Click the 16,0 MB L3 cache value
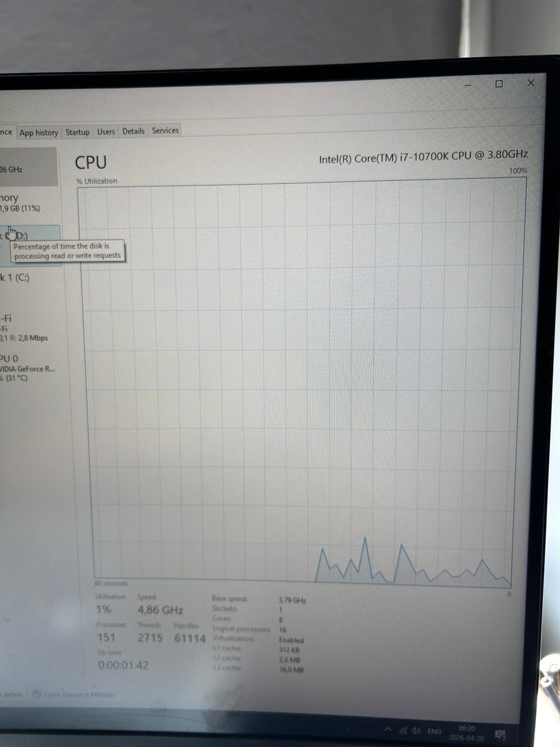This screenshot has width=560, height=747. click(292, 669)
